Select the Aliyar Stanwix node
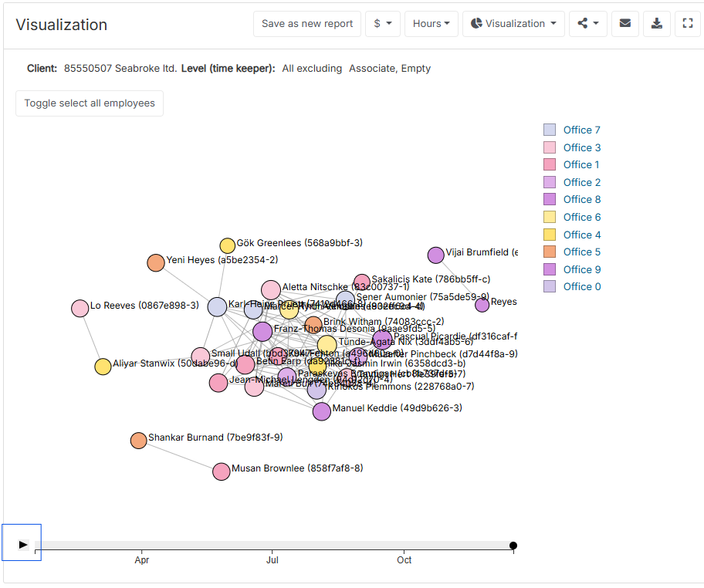Image resolution: width=704 pixels, height=588 pixels. [103, 367]
